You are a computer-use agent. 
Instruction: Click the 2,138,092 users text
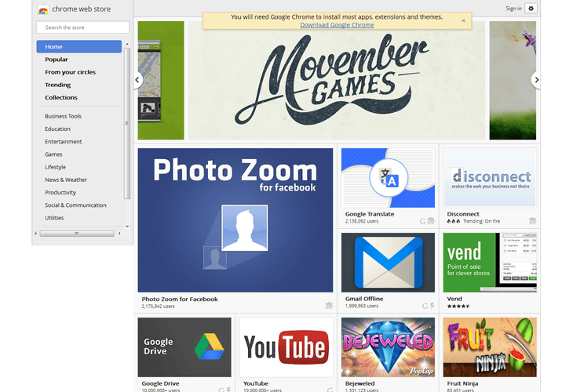(x=362, y=221)
